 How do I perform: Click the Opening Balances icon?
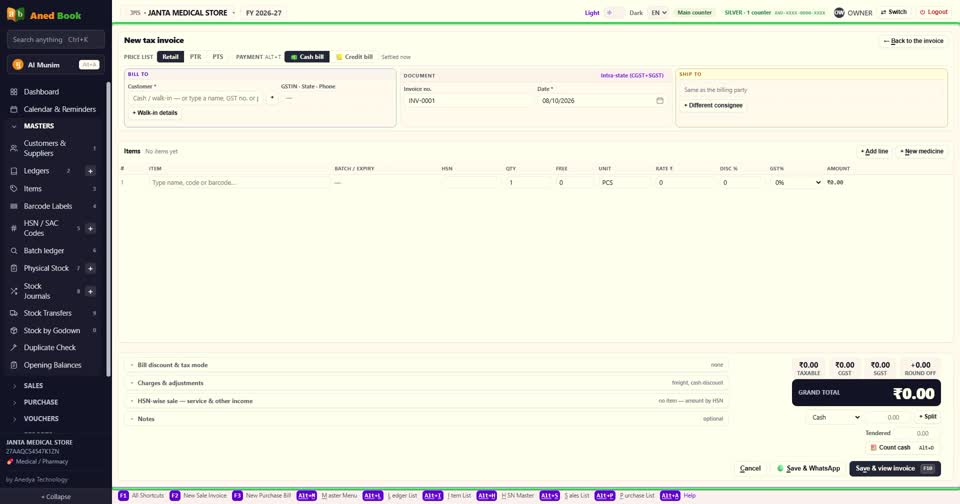click(x=14, y=365)
